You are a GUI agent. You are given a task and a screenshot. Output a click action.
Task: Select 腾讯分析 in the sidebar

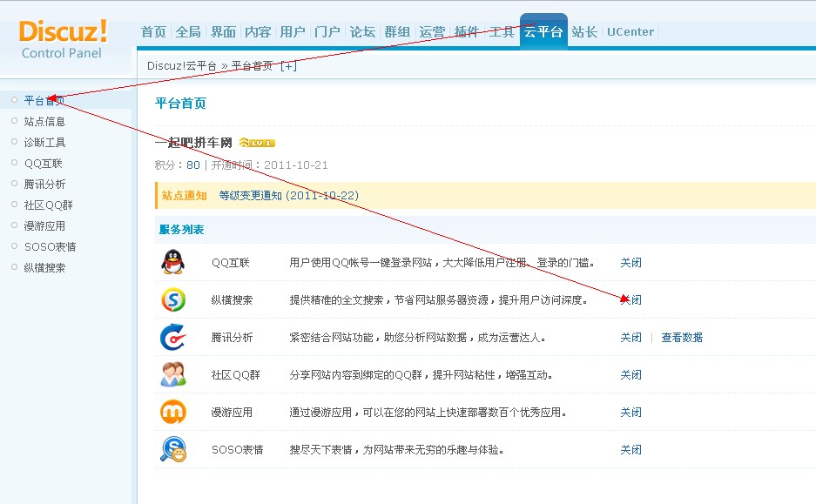click(44, 185)
